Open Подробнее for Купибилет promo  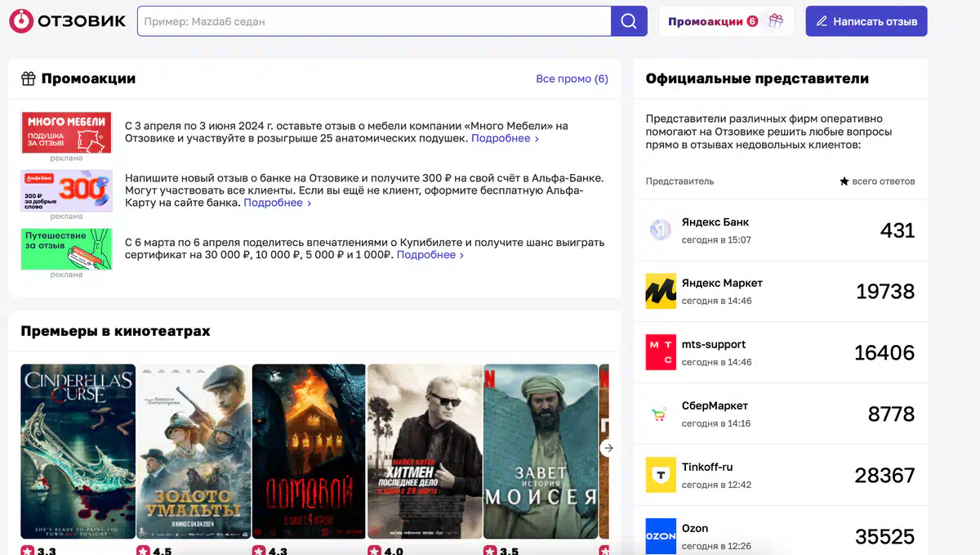click(x=430, y=255)
